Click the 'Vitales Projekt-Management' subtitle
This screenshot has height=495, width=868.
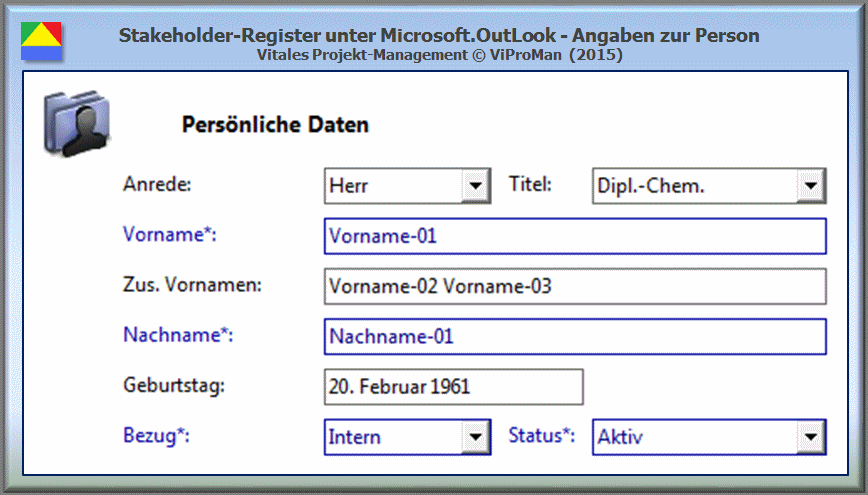[362, 55]
